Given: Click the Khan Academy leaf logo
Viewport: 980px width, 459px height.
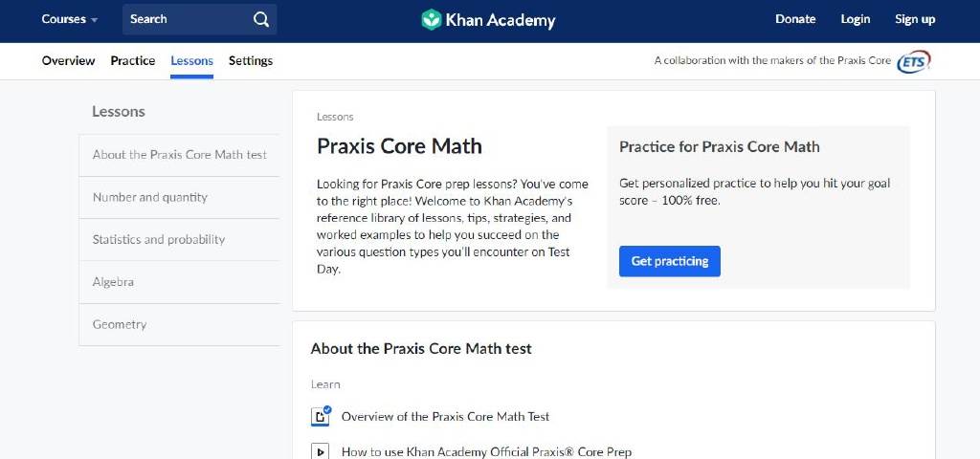Looking at the screenshot, I should [432, 19].
